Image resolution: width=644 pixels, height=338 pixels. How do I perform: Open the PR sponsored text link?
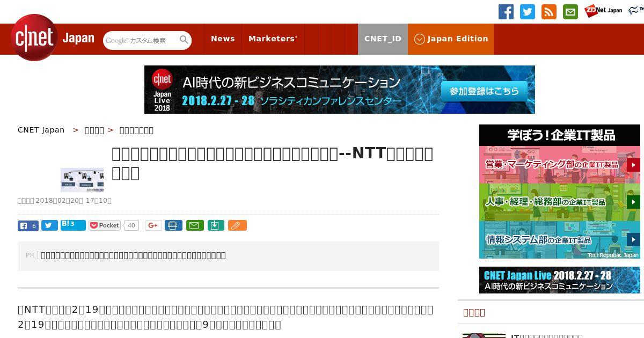133,255
